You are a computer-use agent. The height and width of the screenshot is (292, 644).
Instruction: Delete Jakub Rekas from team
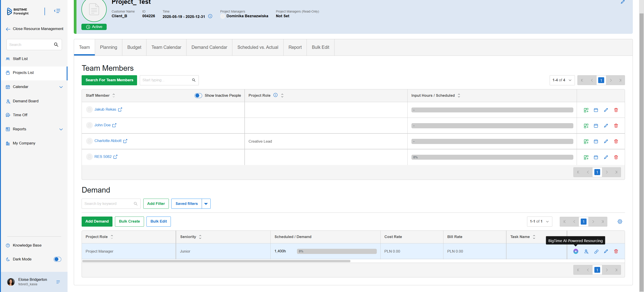[x=616, y=110]
